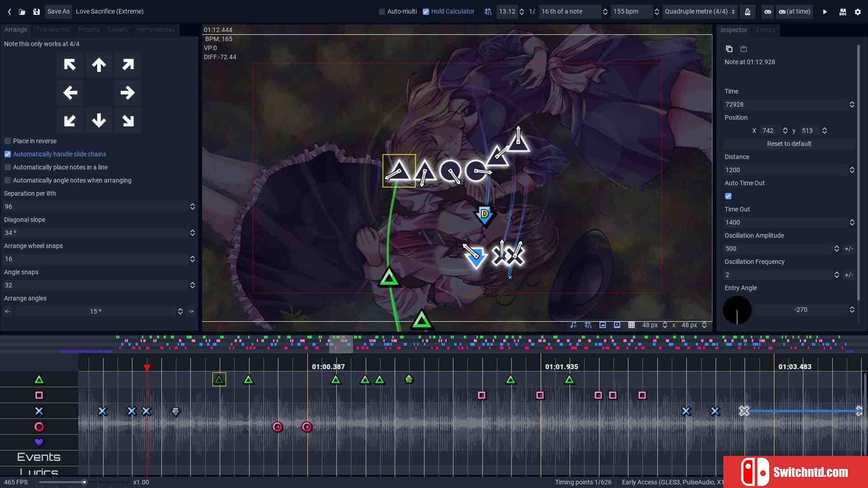Click the Entry Angle dial
The width and height of the screenshot is (868, 488).
click(x=737, y=310)
